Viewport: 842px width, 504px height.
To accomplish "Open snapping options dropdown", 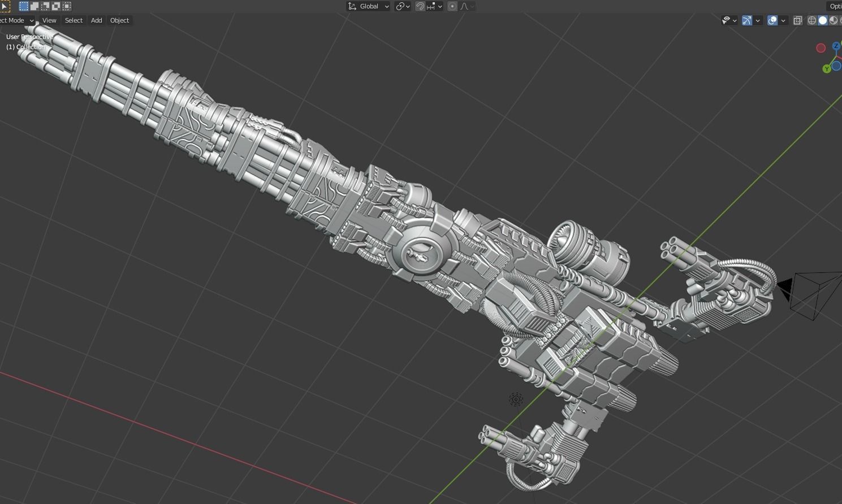I will 434,6.
